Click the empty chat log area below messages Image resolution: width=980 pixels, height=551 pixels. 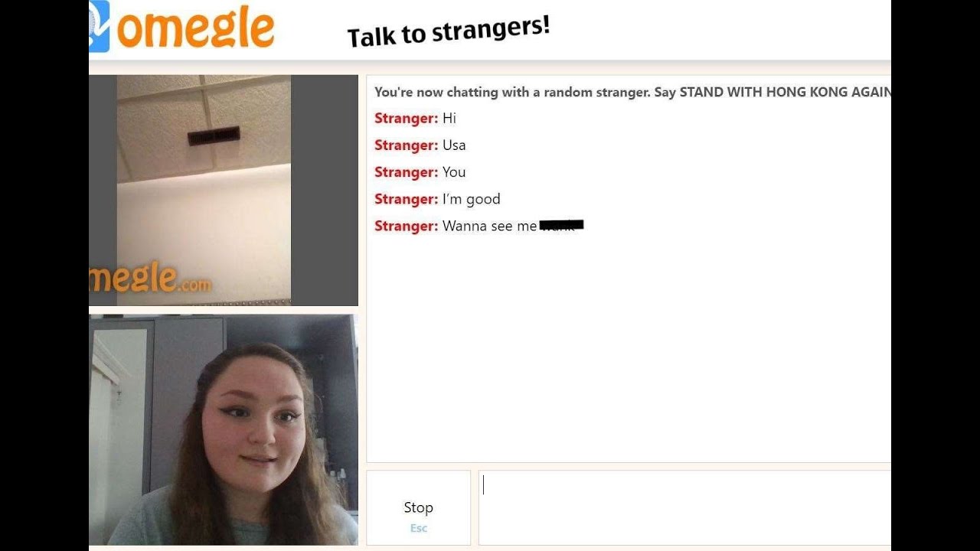coord(629,348)
